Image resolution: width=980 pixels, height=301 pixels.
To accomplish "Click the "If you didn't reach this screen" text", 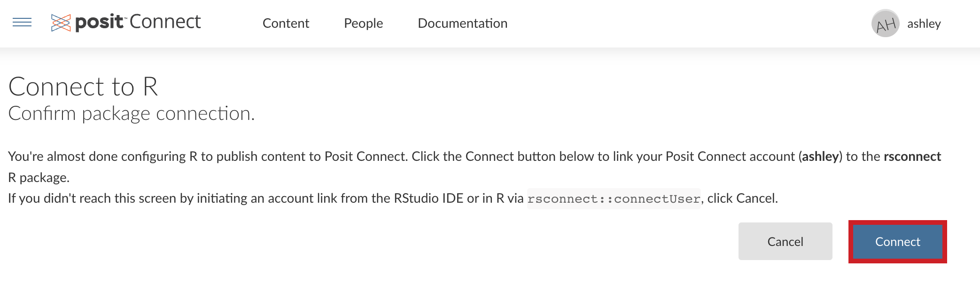I will coord(92,198).
